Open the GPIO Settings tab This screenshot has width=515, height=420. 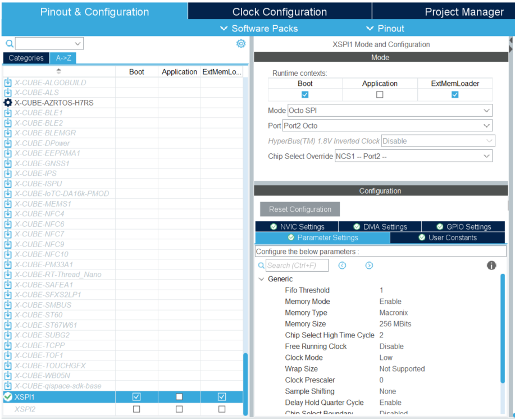463,227
